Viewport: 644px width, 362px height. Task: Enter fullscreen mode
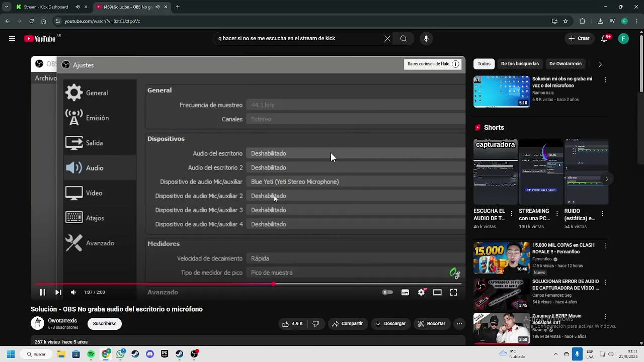453,292
